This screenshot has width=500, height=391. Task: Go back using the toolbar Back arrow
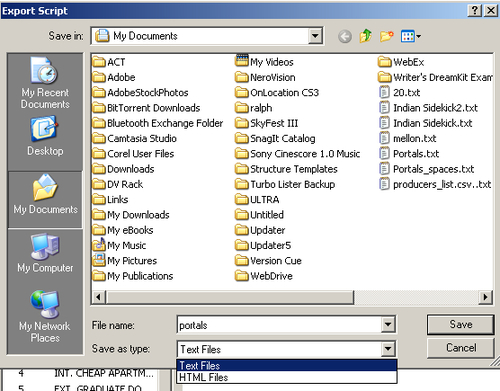point(345,36)
